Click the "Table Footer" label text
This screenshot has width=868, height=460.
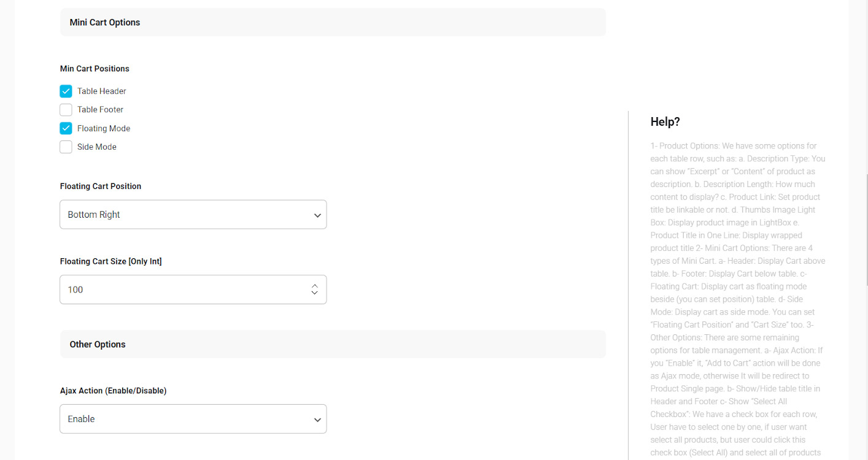coord(100,110)
